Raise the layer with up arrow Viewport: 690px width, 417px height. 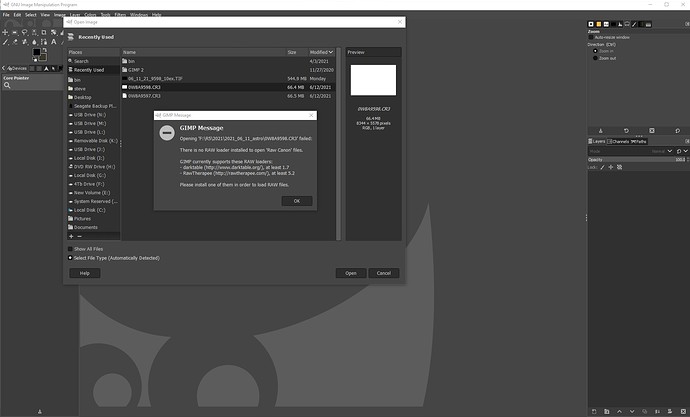(619, 412)
